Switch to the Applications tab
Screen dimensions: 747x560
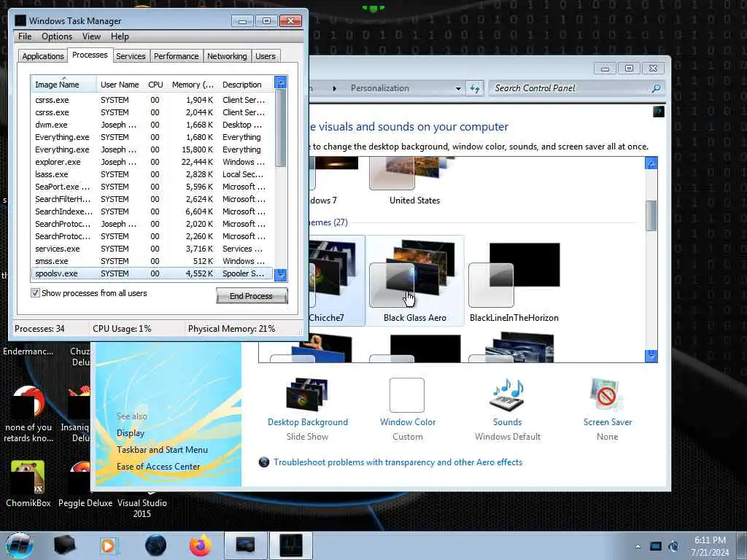pyautogui.click(x=43, y=56)
